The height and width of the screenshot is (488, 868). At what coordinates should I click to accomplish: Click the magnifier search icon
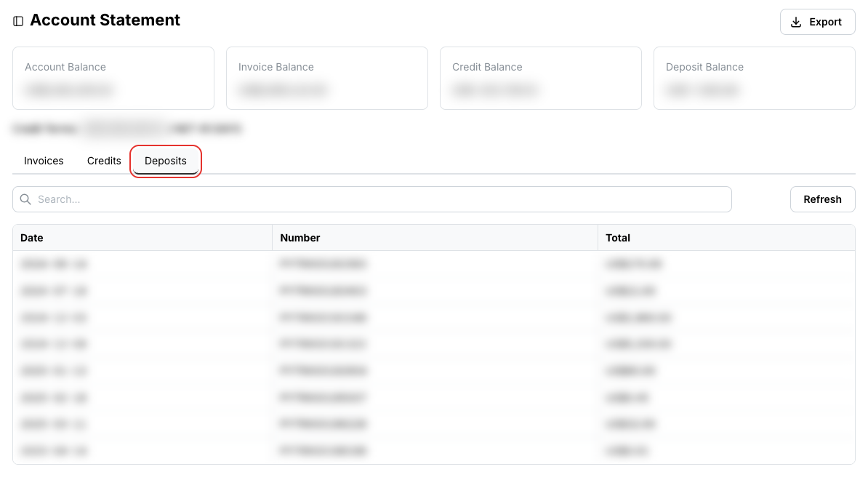tap(25, 199)
